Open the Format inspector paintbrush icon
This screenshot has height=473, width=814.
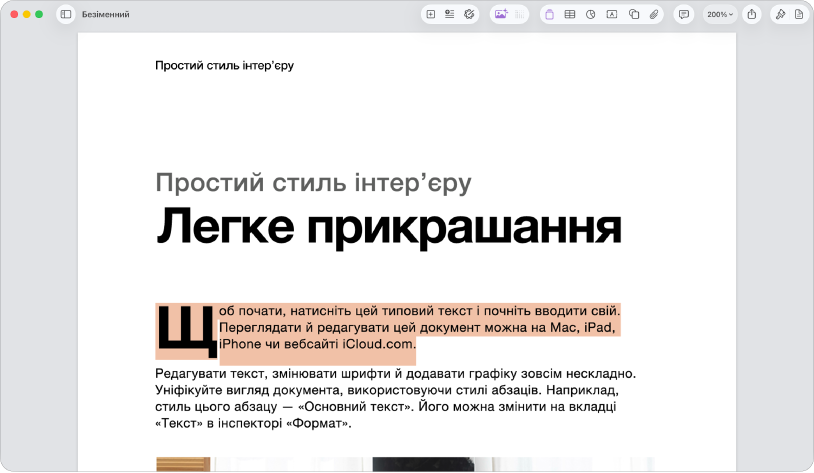pos(780,15)
